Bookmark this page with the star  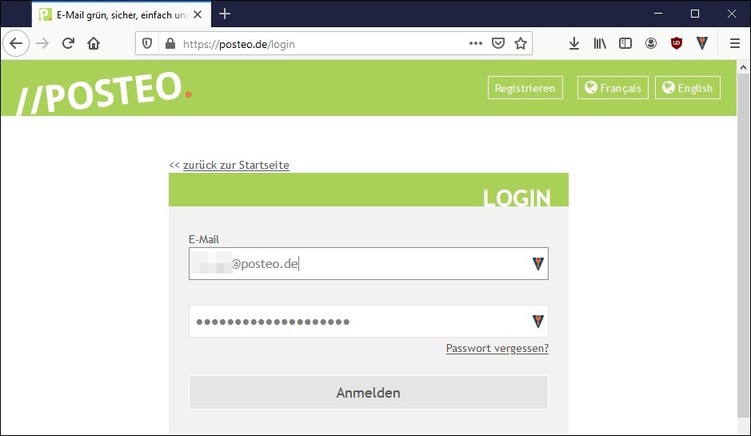521,44
